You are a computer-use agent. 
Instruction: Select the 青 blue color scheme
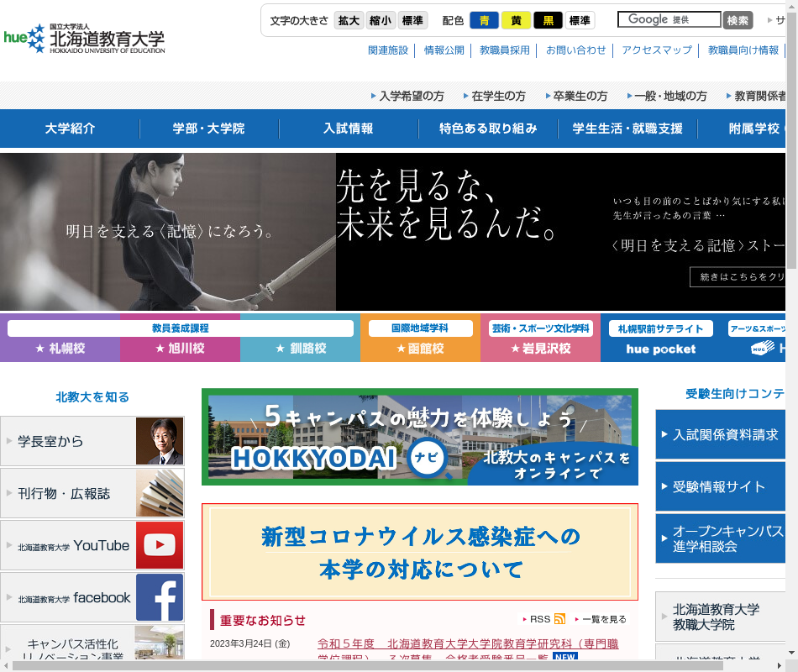coord(484,20)
